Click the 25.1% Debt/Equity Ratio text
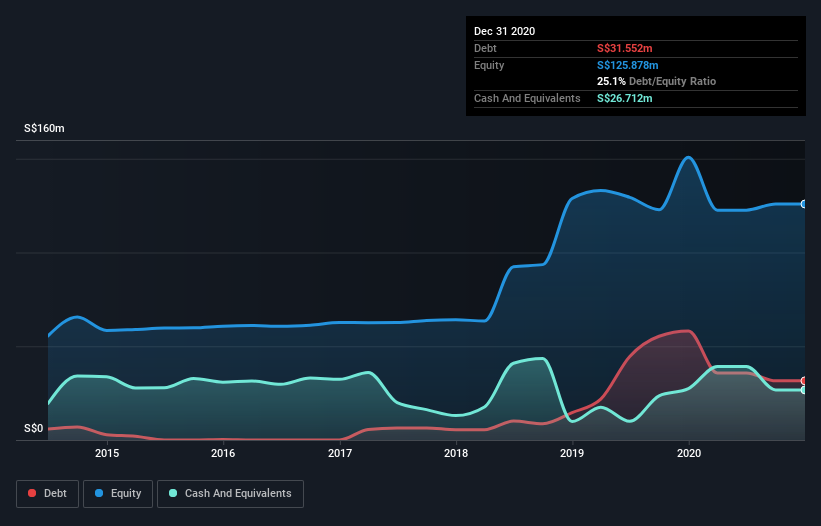 657,81
